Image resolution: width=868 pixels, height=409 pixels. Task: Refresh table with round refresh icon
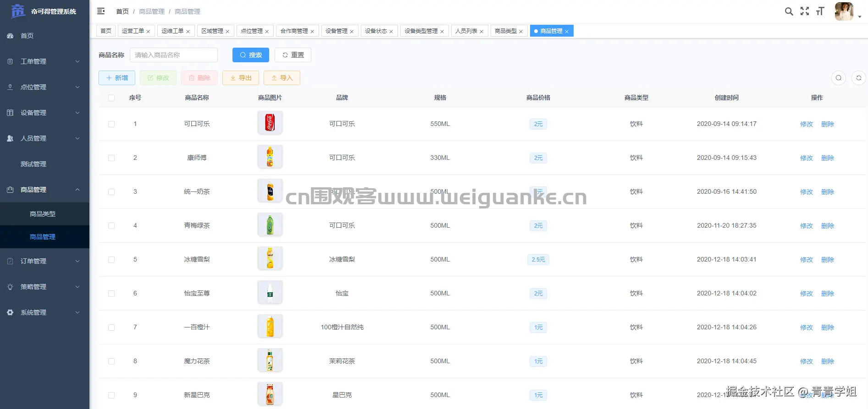tap(859, 78)
